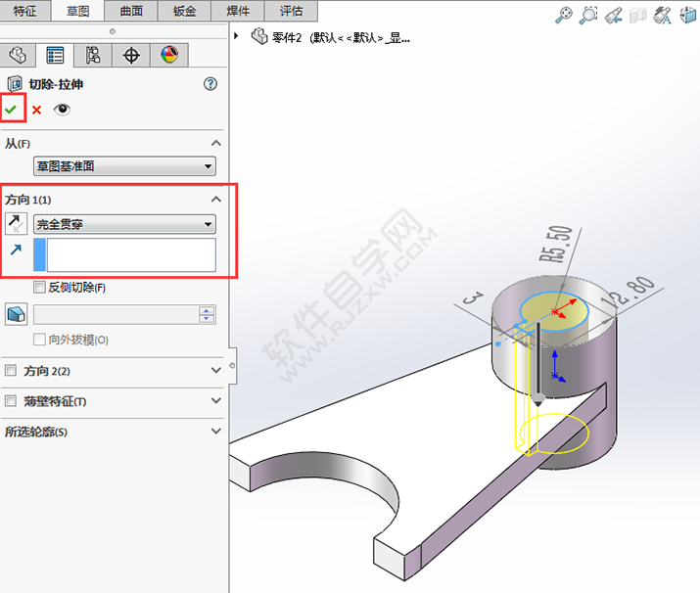The image size is (700, 593).
Task: Click the Previous View icon
Action: (614, 16)
